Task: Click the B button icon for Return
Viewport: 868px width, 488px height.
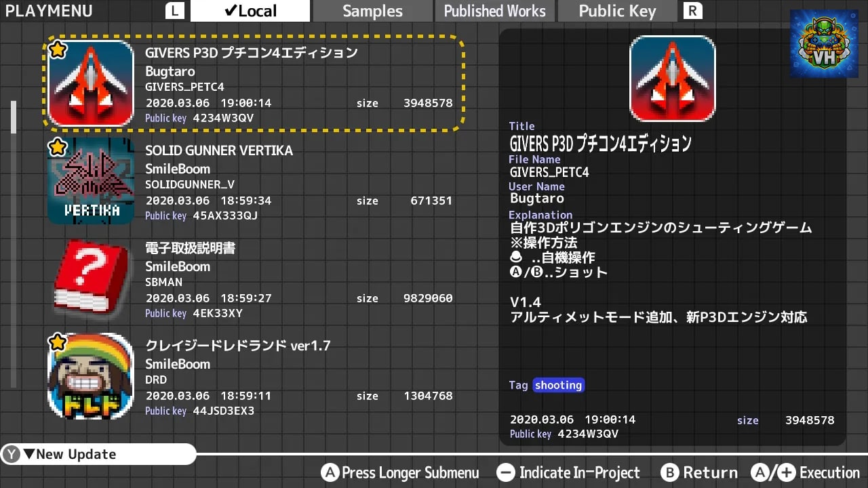Action: (x=670, y=472)
